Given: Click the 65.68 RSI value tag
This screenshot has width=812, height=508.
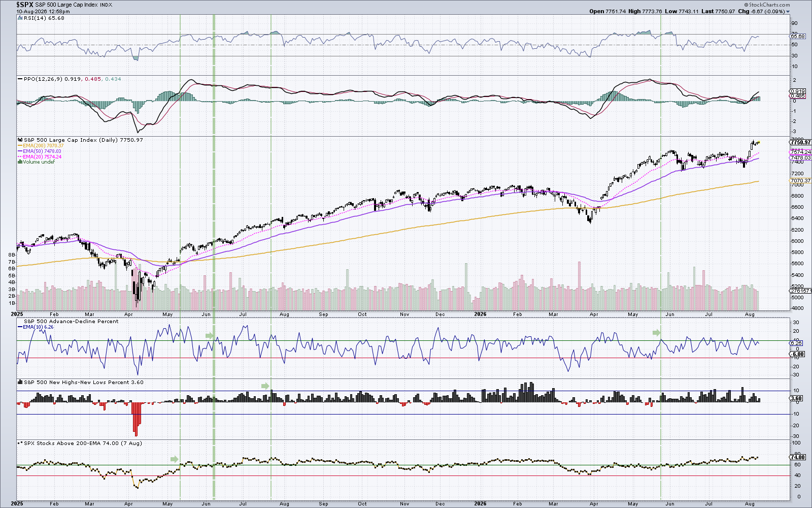Looking at the screenshot, I should 798,37.
